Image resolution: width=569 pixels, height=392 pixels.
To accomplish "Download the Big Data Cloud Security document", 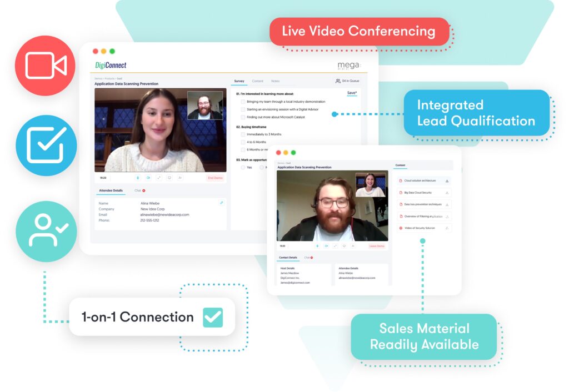I will (x=447, y=193).
